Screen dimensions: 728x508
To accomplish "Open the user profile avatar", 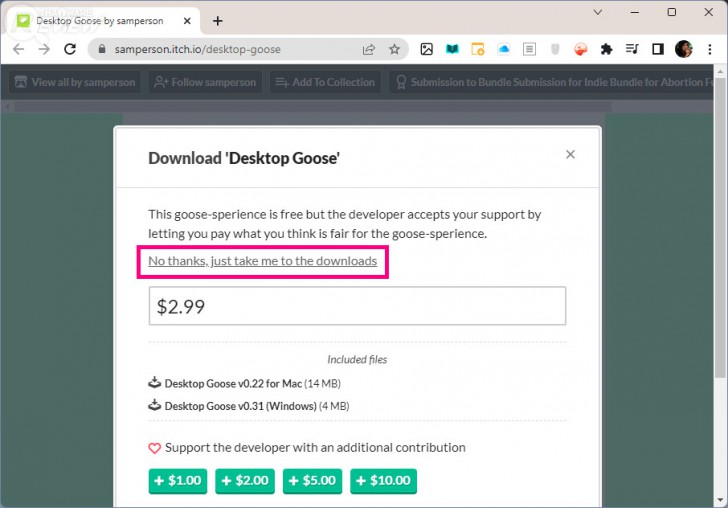I will [683, 49].
